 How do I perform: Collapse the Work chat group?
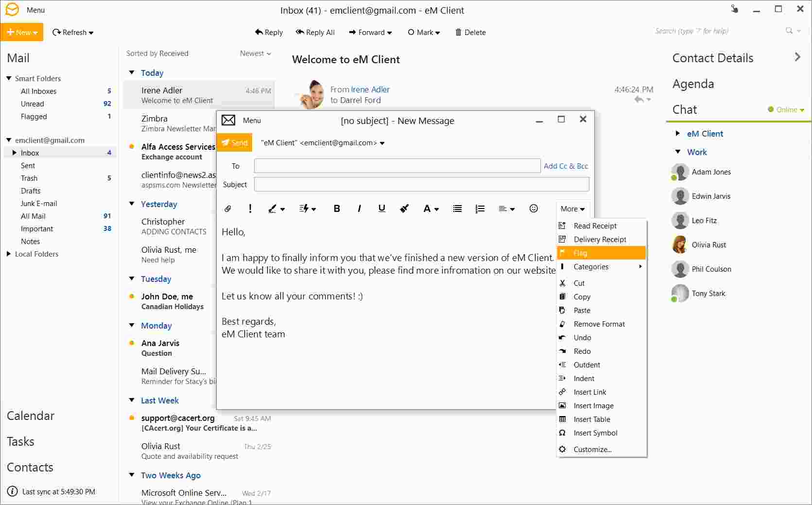[678, 152]
